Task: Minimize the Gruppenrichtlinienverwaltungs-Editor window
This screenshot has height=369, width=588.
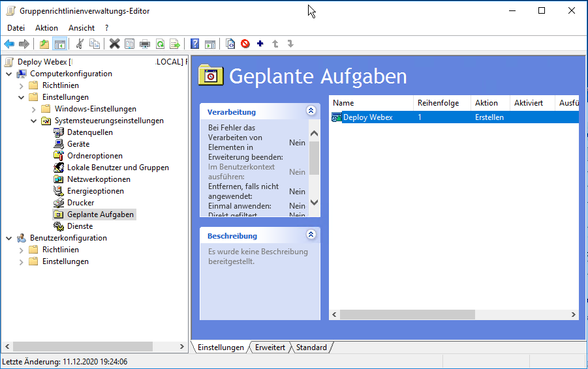Action: pyautogui.click(x=512, y=10)
